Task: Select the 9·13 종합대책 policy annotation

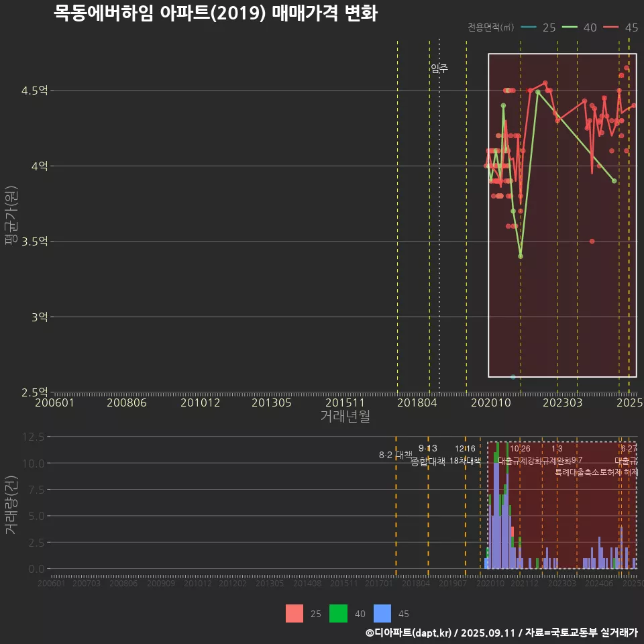Action: [x=428, y=455]
